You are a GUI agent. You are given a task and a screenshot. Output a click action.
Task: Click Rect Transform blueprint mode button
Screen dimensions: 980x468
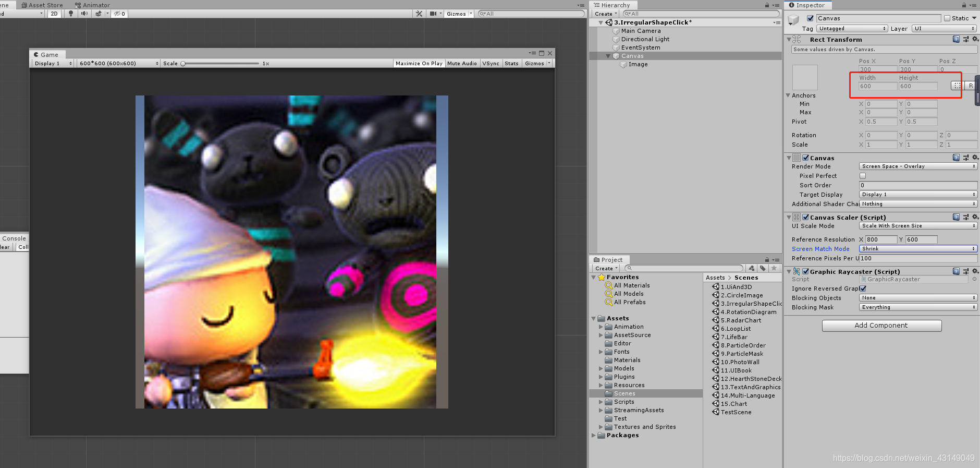[957, 86]
